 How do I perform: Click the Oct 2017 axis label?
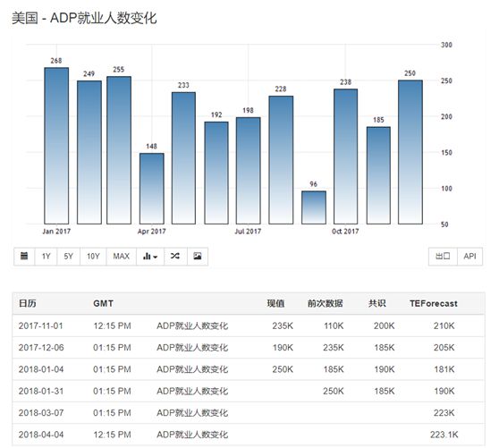click(345, 232)
